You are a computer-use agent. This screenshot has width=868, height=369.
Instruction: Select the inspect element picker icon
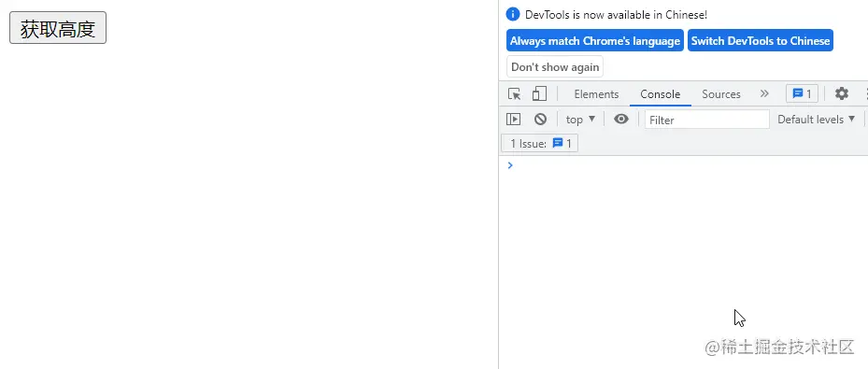pyautogui.click(x=514, y=94)
